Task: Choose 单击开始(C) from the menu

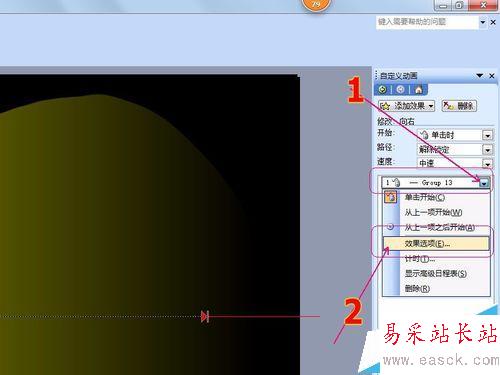Action: coord(437,197)
